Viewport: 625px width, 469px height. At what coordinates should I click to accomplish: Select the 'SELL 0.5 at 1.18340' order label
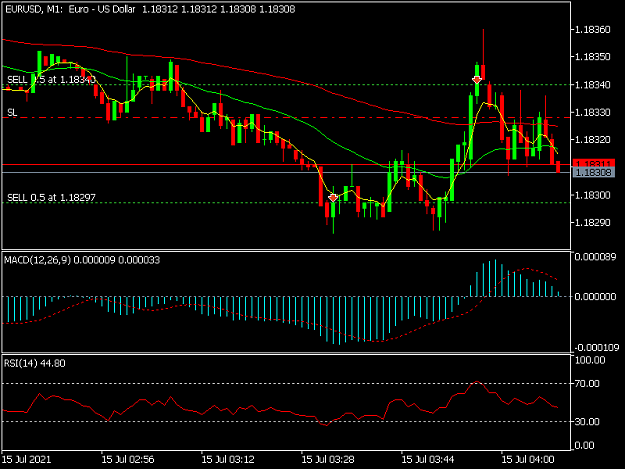(51, 80)
